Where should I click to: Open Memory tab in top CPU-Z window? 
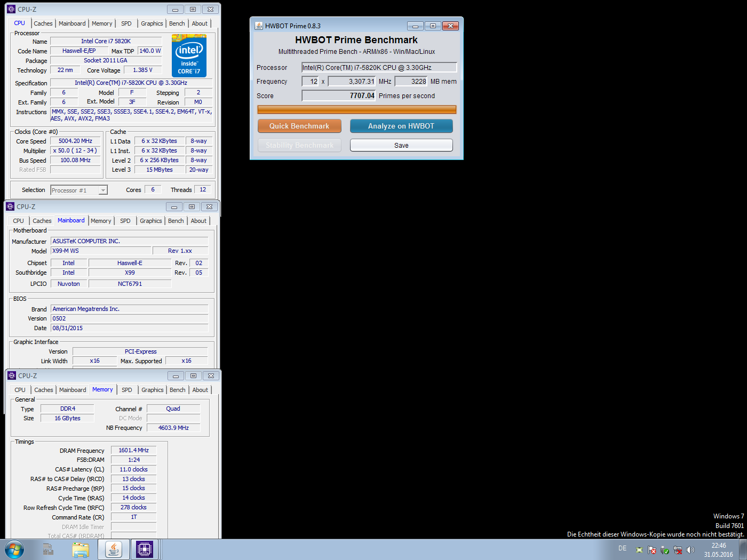(x=102, y=23)
